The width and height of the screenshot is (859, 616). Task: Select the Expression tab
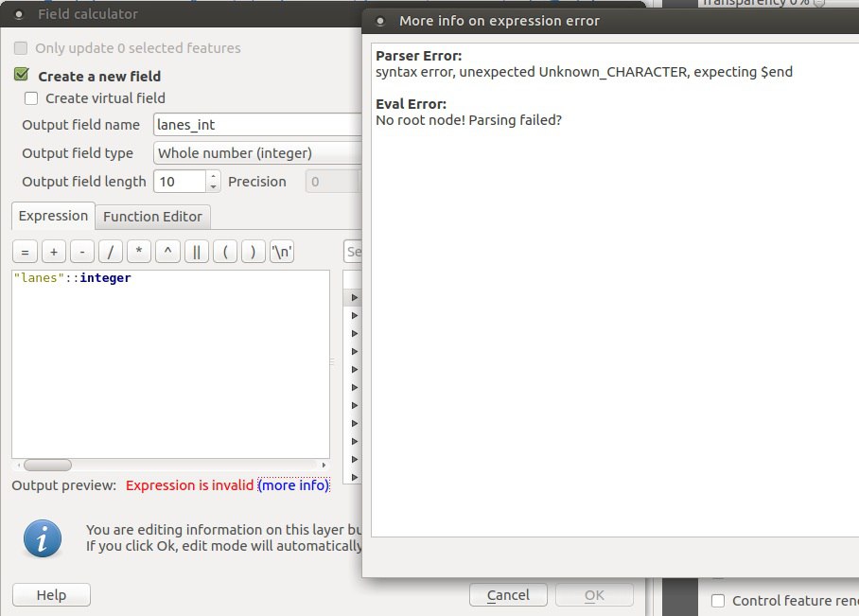pyautogui.click(x=53, y=216)
